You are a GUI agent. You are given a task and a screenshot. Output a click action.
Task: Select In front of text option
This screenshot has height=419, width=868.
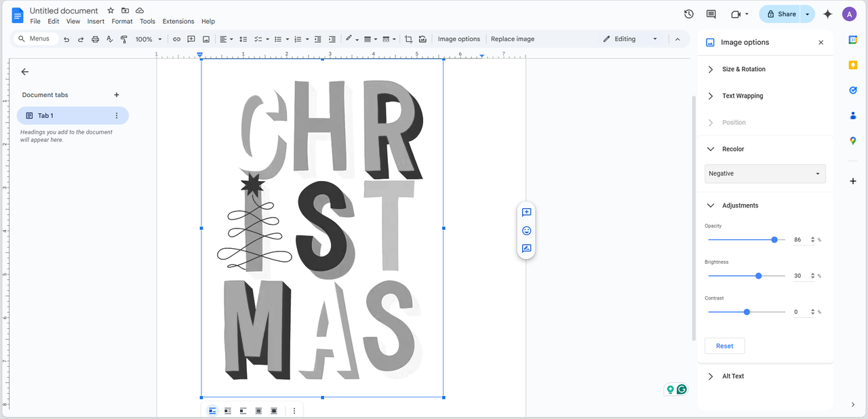coord(274,411)
